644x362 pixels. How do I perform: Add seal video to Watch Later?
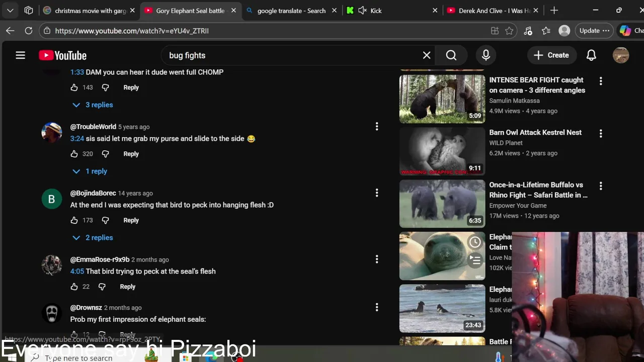tap(475, 242)
